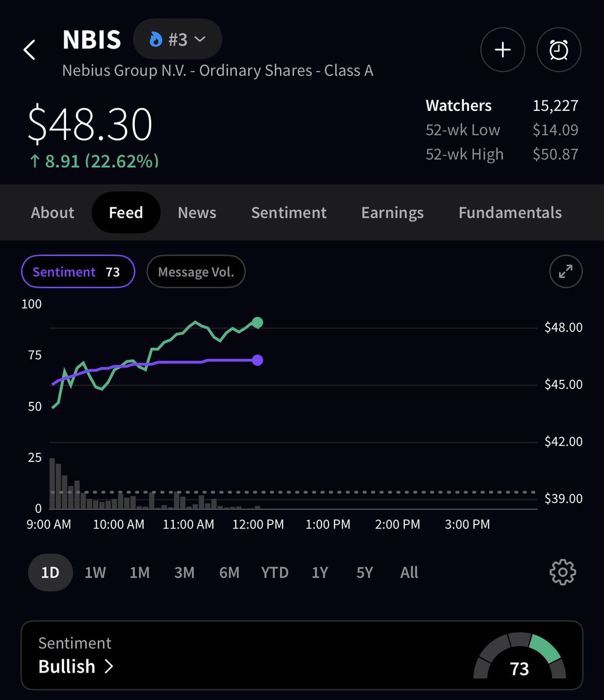
Task: Click the 8.91 (22.62%) price change
Action: click(94, 161)
